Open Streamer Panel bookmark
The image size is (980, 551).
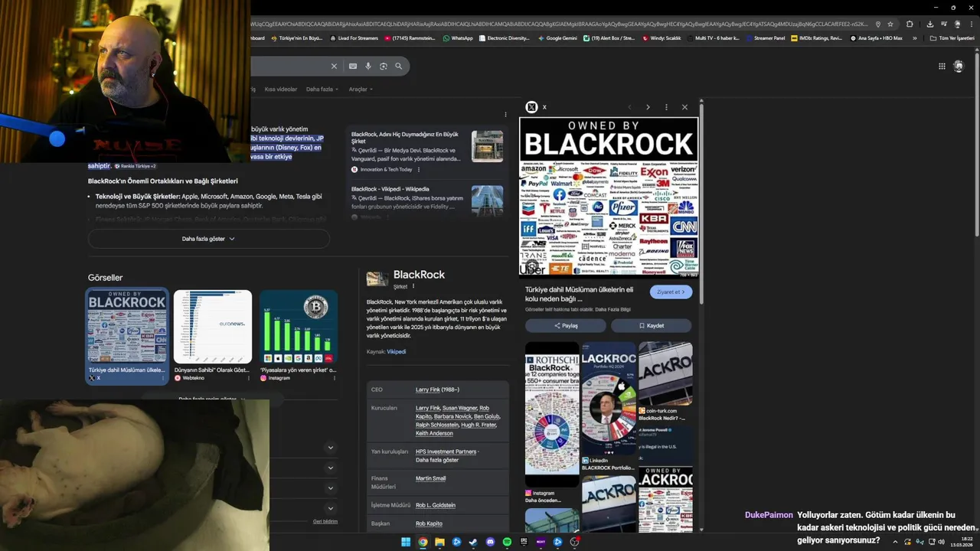(x=765, y=37)
